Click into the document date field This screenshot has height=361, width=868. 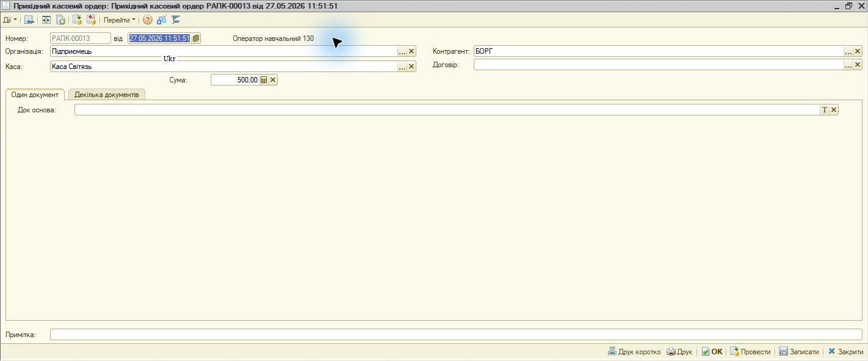160,38
